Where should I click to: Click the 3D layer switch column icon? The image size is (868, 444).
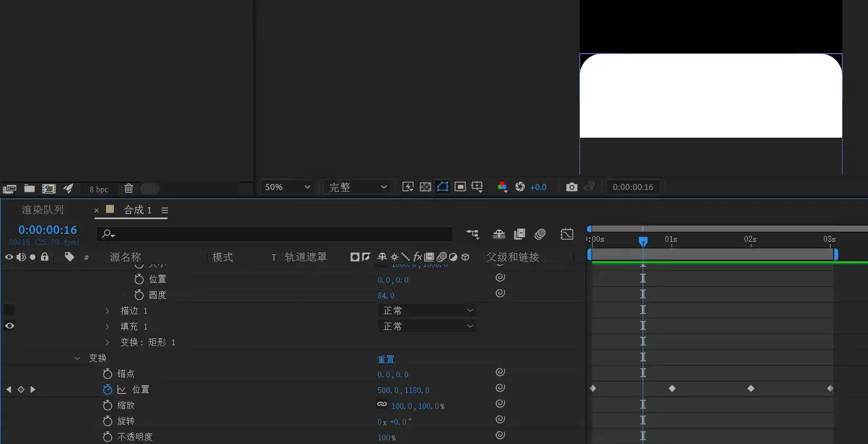(x=465, y=257)
